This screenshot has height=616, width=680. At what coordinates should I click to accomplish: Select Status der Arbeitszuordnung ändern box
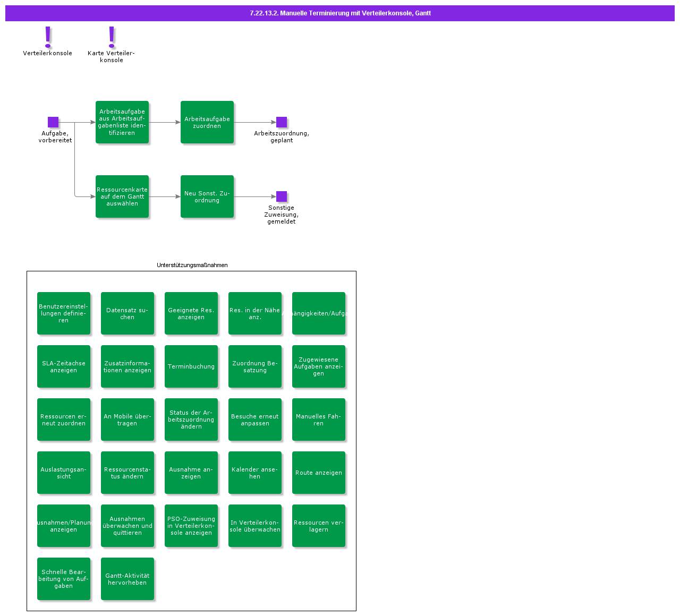click(191, 420)
